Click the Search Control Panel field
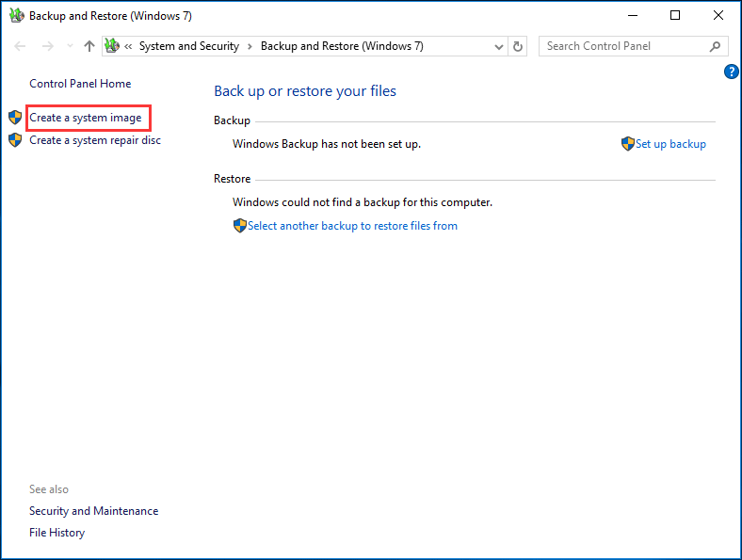Viewport: 742px width, 560px height. coord(633,46)
